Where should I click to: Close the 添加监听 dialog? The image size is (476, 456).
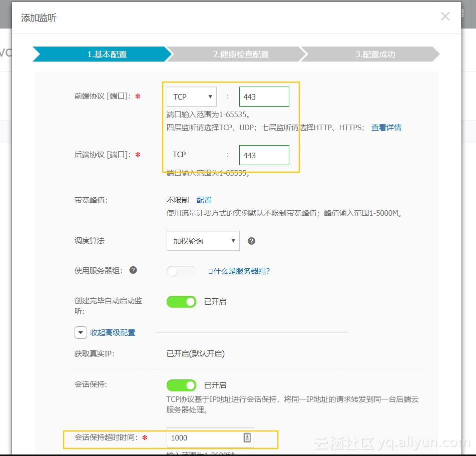click(445, 17)
